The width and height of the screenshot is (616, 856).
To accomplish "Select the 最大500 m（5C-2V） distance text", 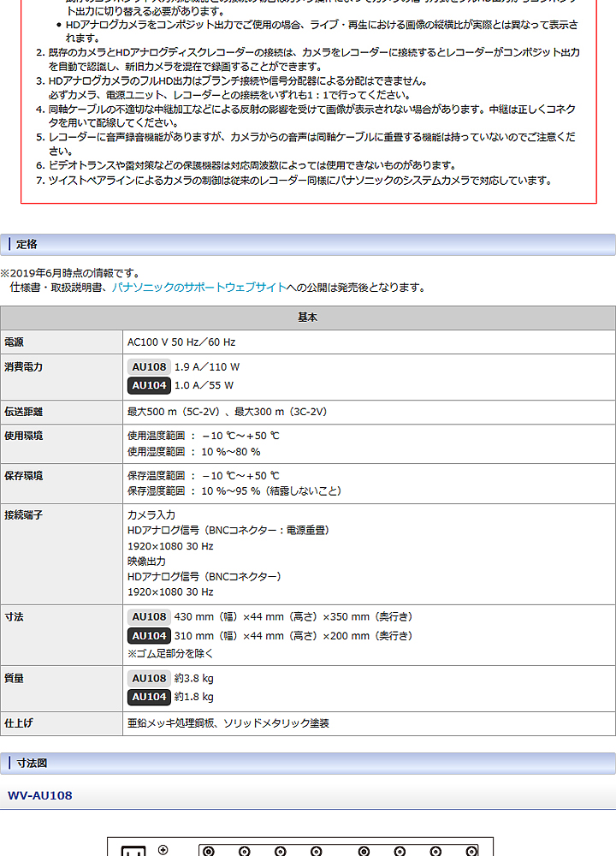I will coord(175,412).
